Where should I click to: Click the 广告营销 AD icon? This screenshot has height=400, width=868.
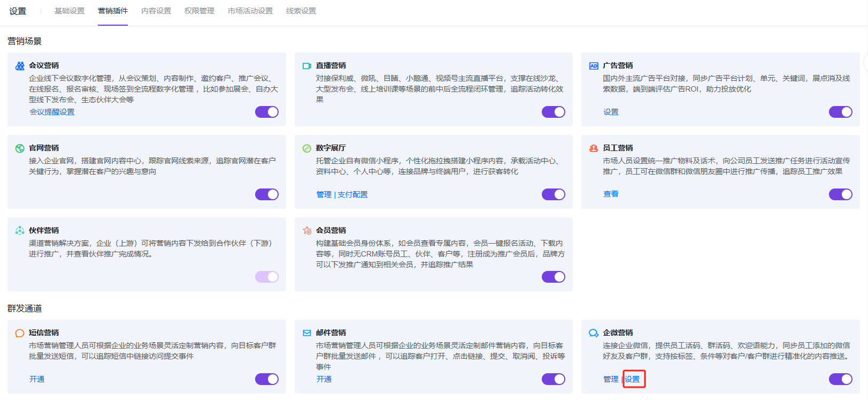[x=594, y=66]
